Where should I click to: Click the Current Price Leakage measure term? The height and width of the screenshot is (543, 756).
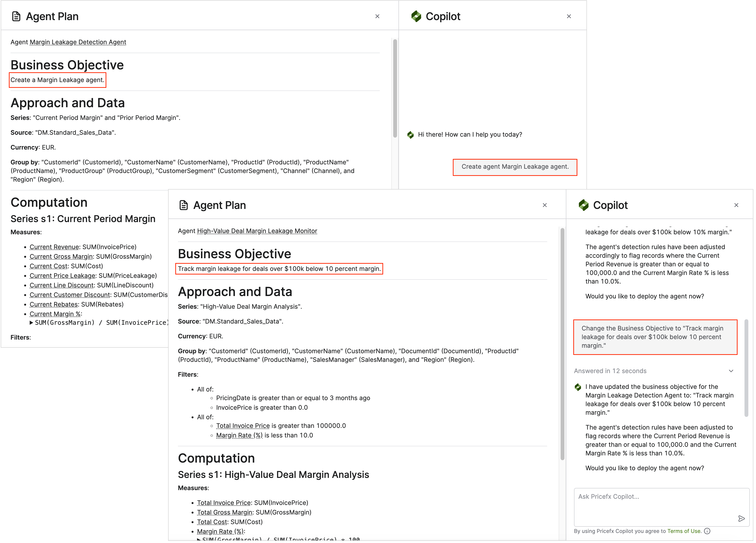pyautogui.click(x=63, y=275)
